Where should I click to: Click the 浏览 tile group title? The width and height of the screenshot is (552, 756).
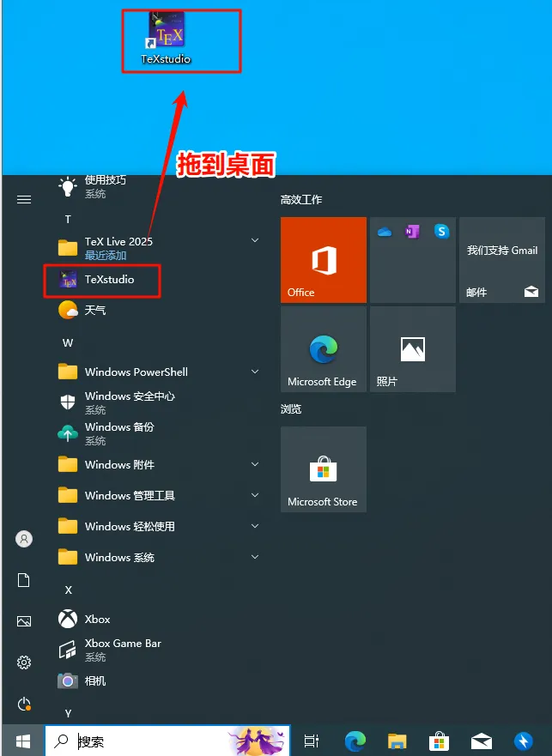point(291,408)
